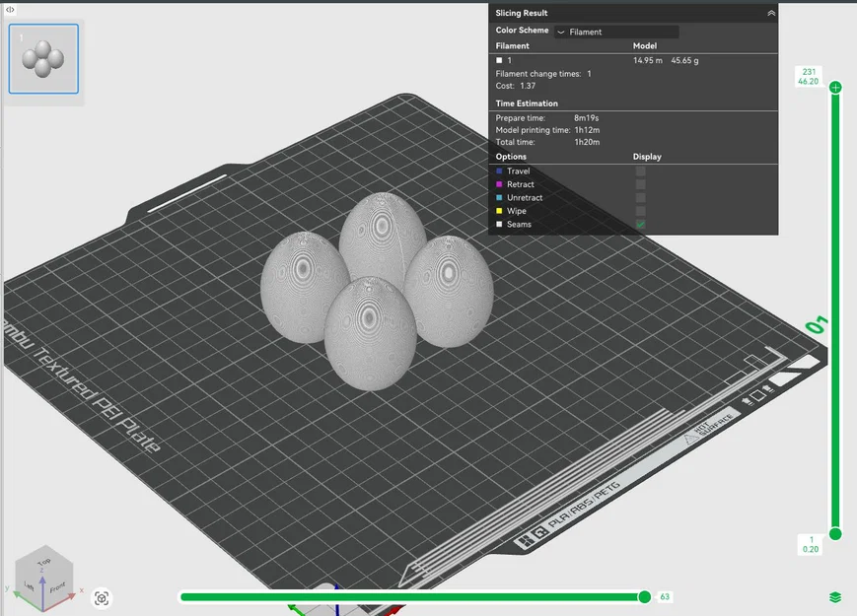Collapse the Slicing Result panel
Image resolution: width=857 pixels, height=616 pixels.
[x=771, y=13]
